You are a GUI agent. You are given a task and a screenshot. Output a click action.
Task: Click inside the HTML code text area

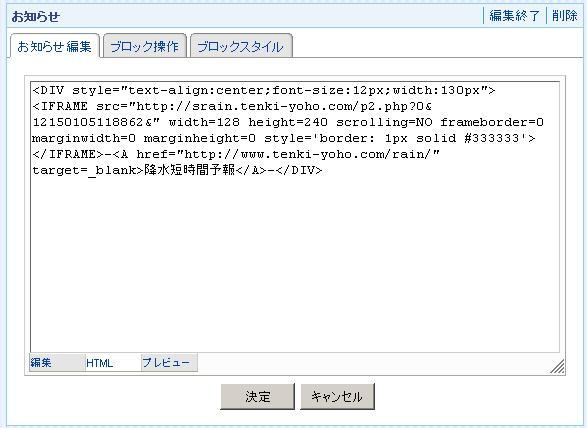coord(295,217)
